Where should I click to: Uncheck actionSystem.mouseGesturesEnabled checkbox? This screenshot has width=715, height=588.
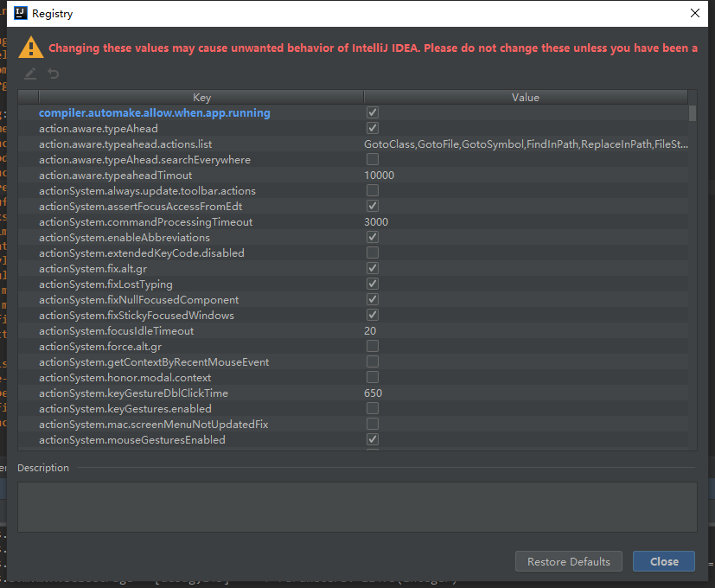click(373, 438)
